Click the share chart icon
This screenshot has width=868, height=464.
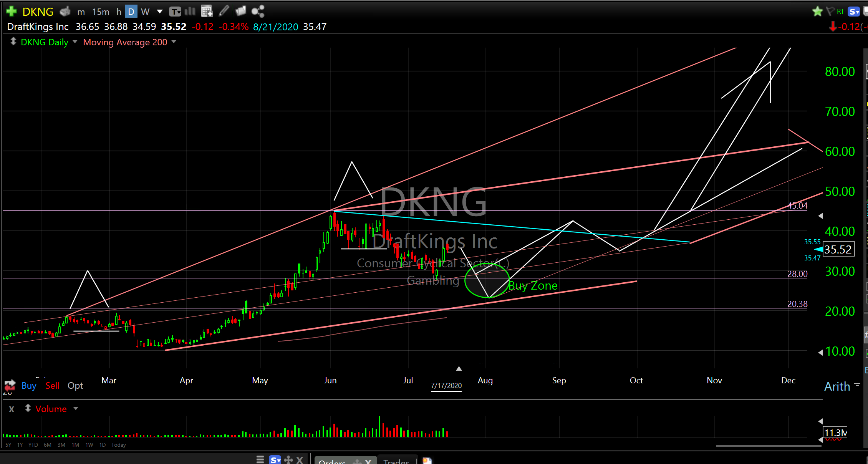pos(258,11)
